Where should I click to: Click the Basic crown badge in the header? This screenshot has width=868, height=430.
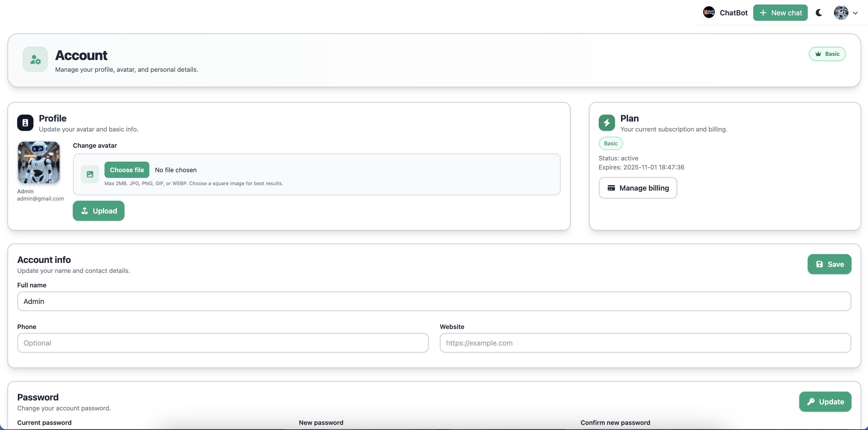[x=827, y=54]
